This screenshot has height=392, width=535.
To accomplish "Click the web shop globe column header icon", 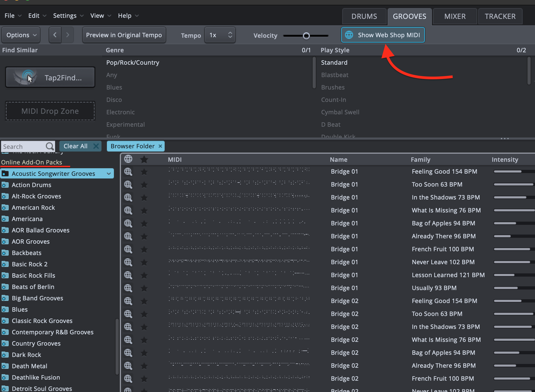I will (x=128, y=159).
